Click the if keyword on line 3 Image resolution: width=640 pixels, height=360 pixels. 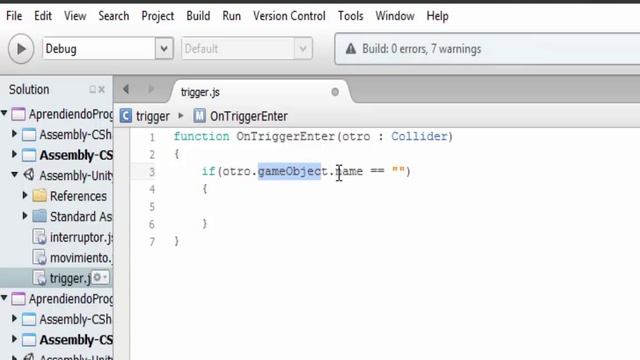coord(208,171)
